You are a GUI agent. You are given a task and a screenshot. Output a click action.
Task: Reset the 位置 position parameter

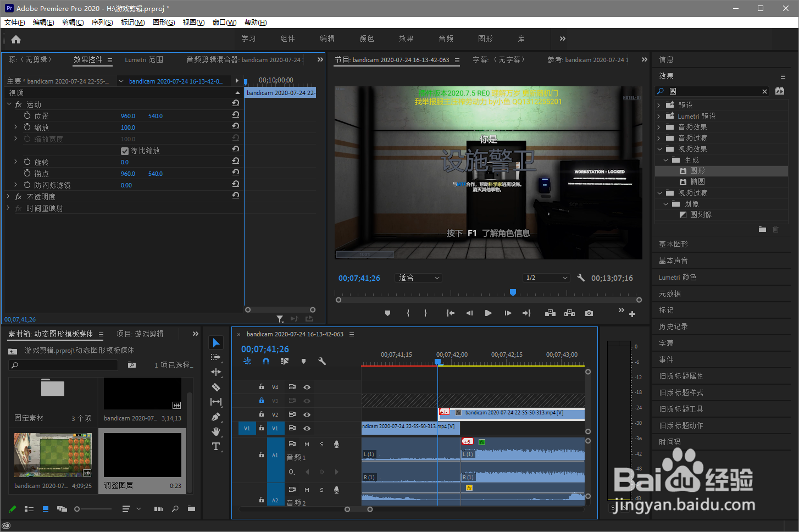pyautogui.click(x=235, y=115)
